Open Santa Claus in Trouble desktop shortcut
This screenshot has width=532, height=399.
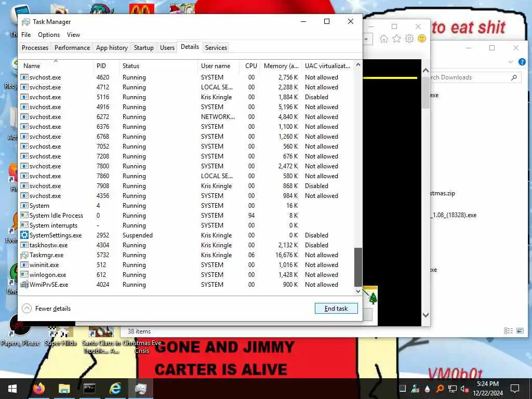tap(100, 339)
